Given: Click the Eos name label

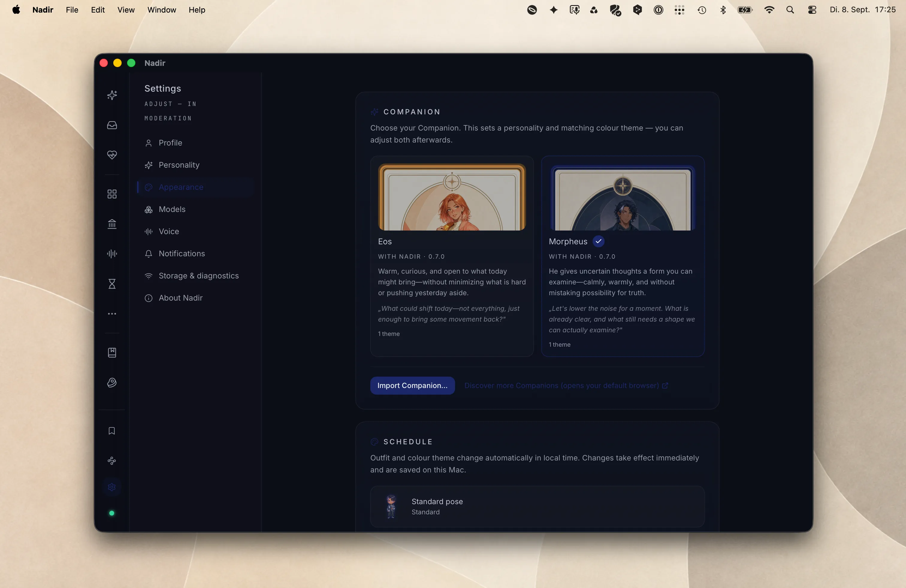Looking at the screenshot, I should point(385,242).
